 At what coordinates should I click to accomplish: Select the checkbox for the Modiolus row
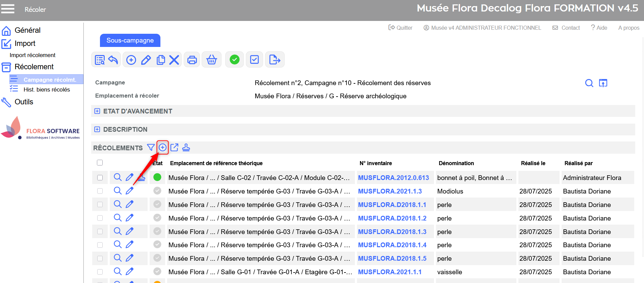click(x=100, y=191)
